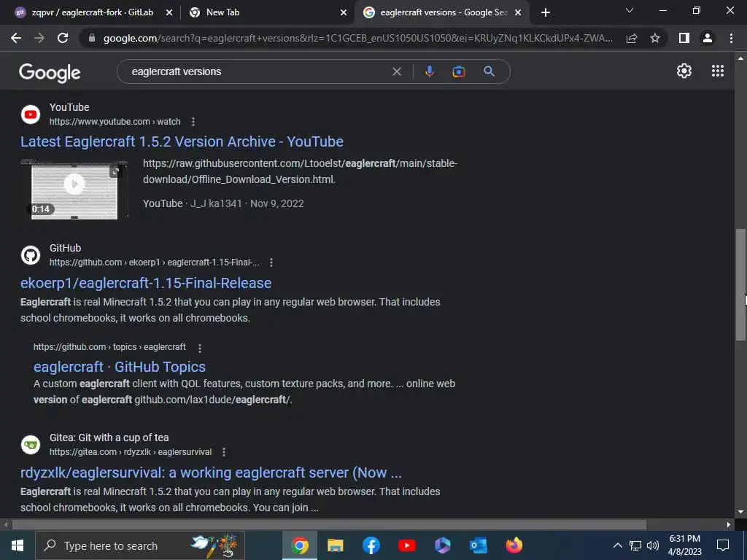
Task: Clear the search box text
Action: (x=396, y=71)
